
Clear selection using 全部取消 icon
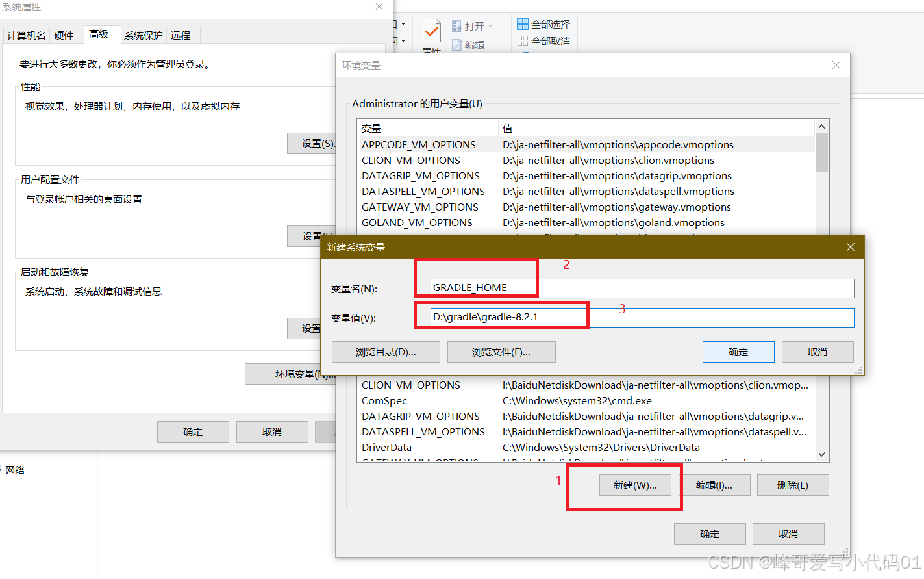pyautogui.click(x=524, y=40)
